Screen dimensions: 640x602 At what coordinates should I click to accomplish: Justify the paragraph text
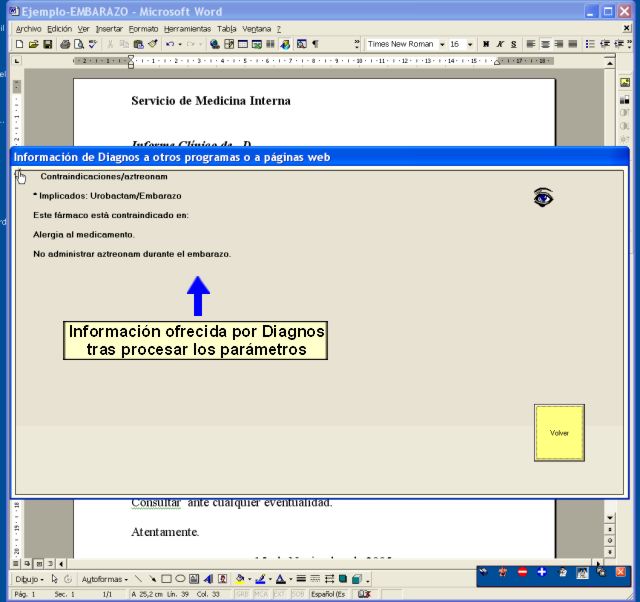click(x=573, y=44)
